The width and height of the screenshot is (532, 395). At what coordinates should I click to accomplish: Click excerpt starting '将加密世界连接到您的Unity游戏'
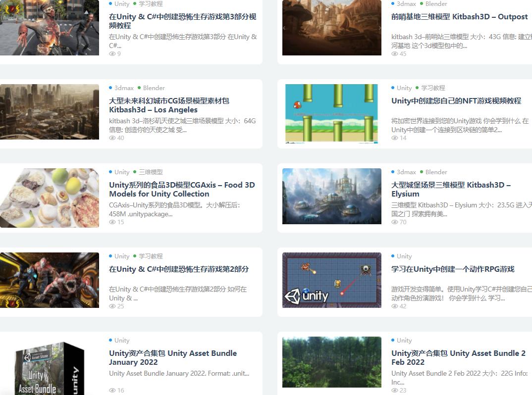(x=460, y=125)
